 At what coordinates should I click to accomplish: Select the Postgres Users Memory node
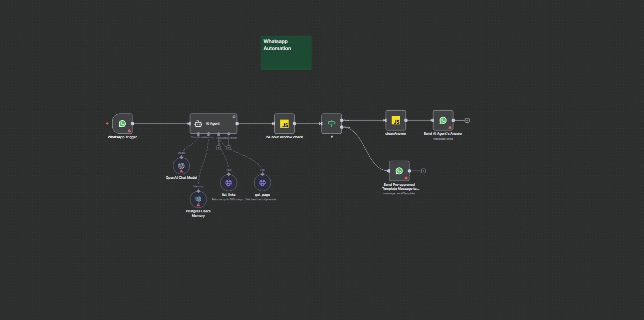[198, 199]
